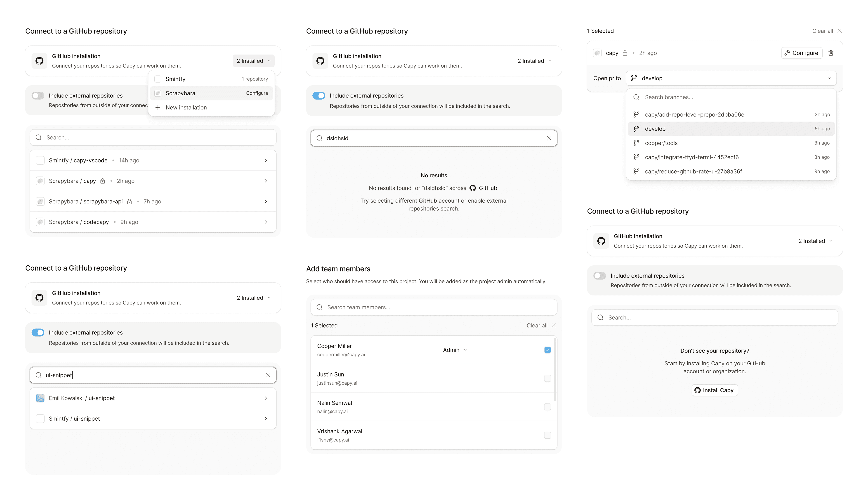
Task: Click the arrow on Emil Kowalski / ui-snippet row
Action: pyautogui.click(x=266, y=398)
